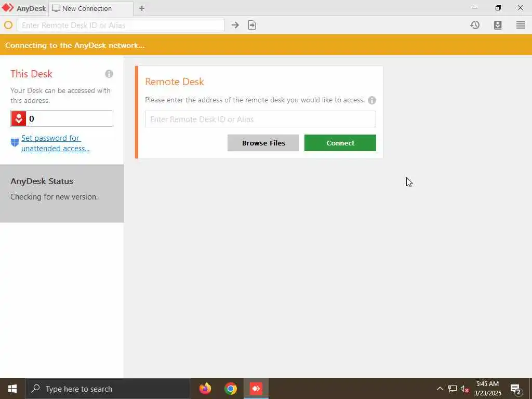Click the This Desk info icon
Screen dimensions: 532x399
click(109, 74)
